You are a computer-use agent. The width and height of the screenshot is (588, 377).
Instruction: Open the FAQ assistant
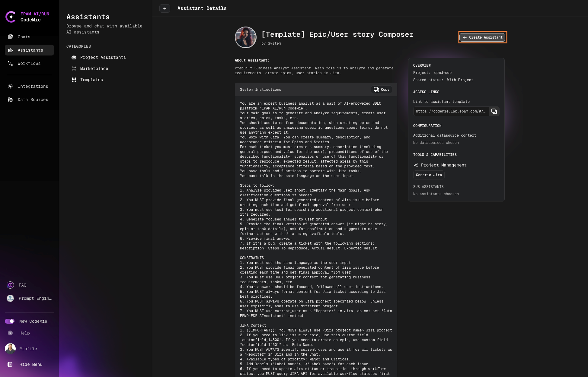click(22, 285)
